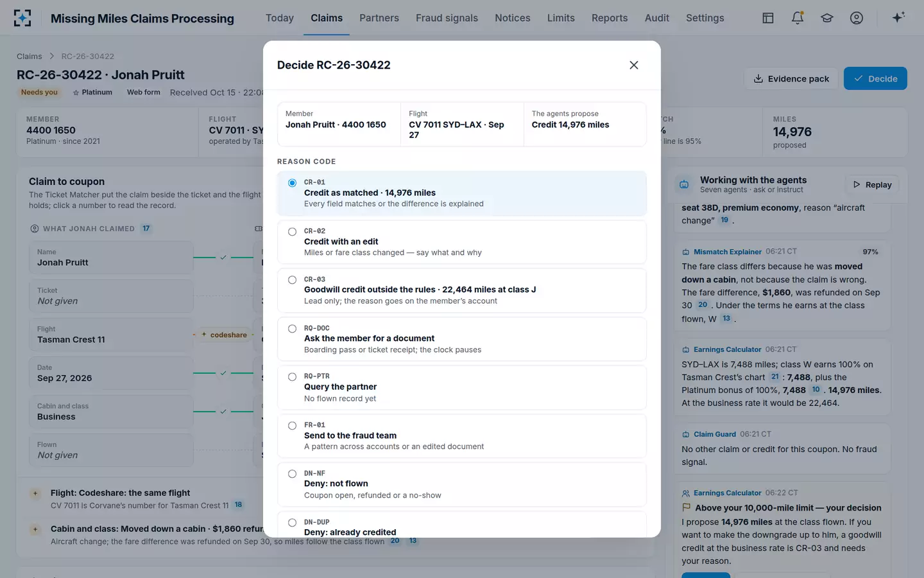The image size is (924, 578).
Task: Open the Reports tab
Action: (610, 18)
